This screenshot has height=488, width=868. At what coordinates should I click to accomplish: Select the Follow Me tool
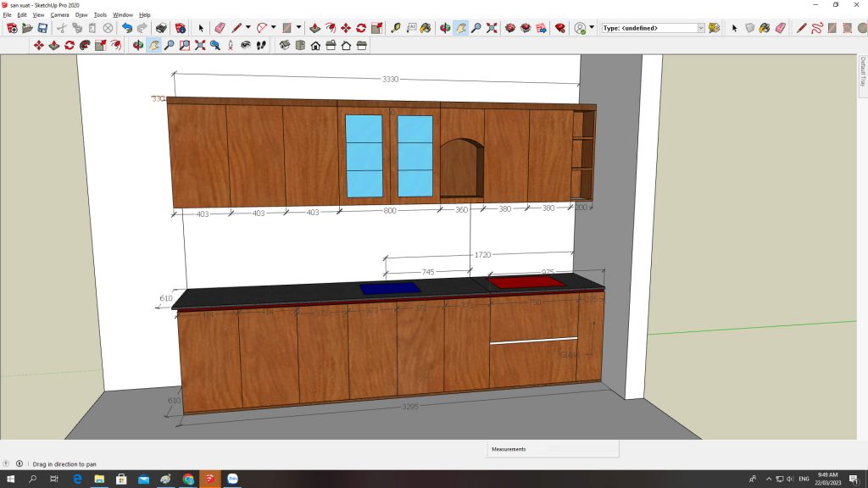tap(85, 46)
